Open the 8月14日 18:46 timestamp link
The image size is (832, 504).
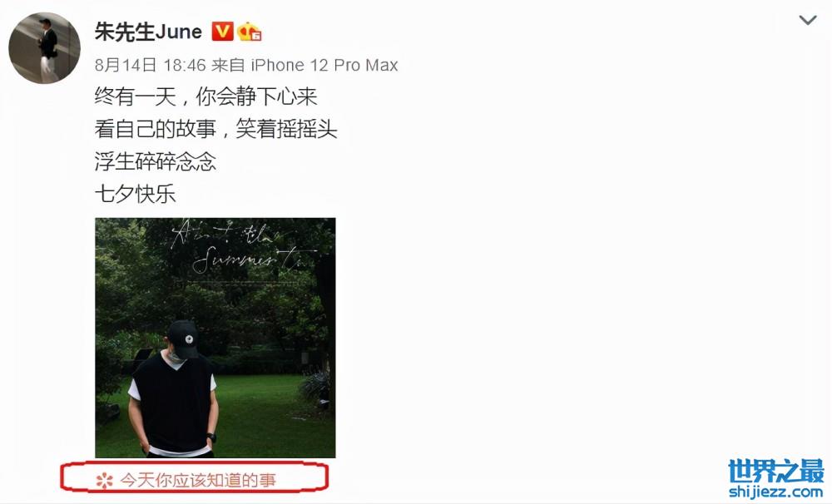pos(150,65)
